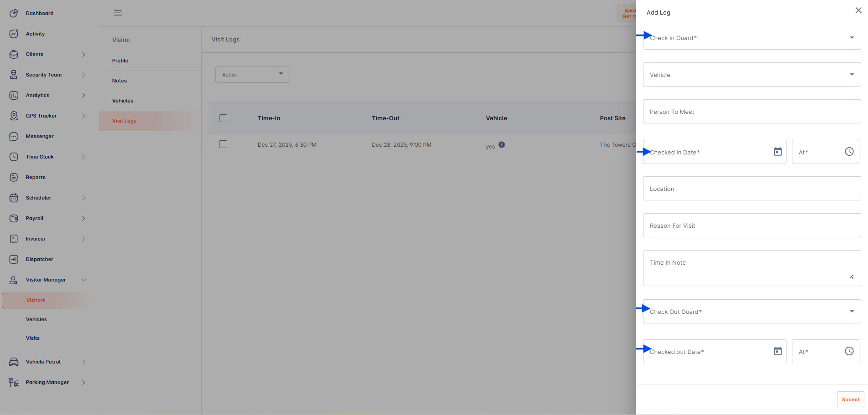Open the Checked out Date calendar icon
This screenshot has width=868, height=415.
click(x=778, y=351)
